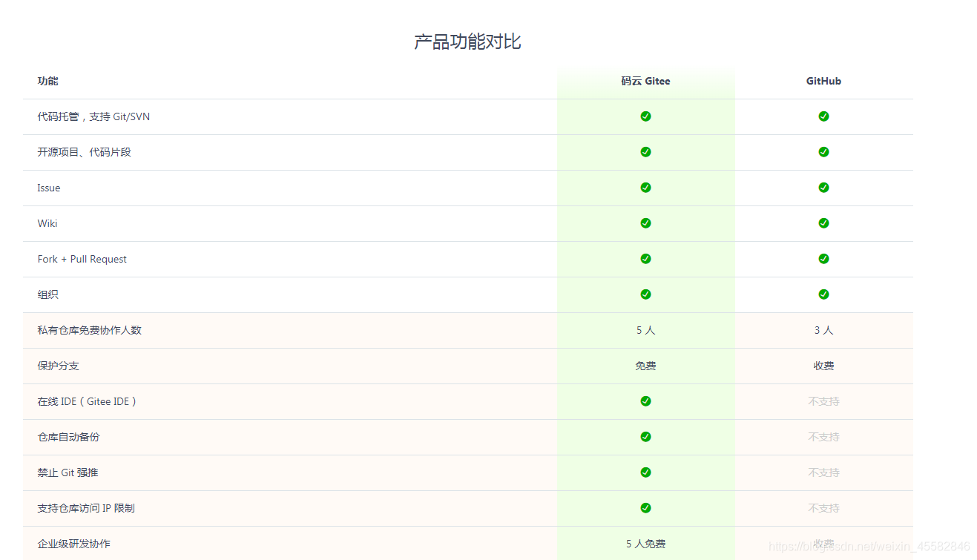Click GitHub '不支持' in 禁止 Git 强推 row
Screen dimensions: 977x560
tap(823, 472)
